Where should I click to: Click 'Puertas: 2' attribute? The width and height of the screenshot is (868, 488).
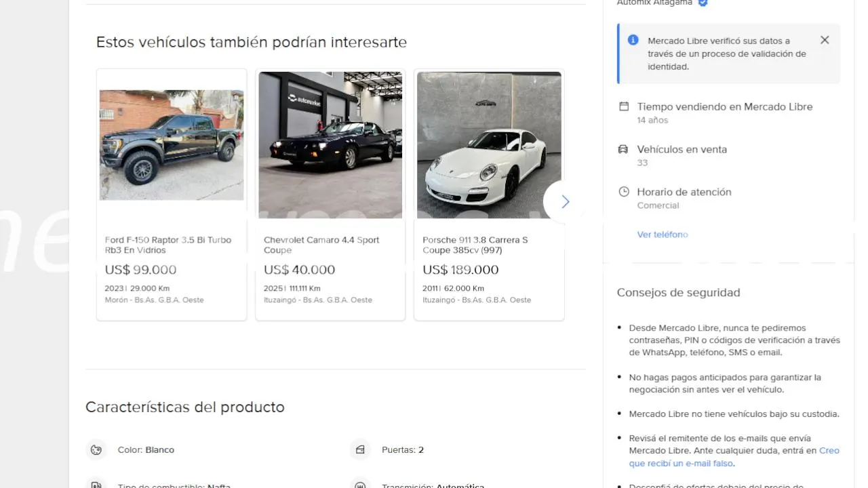point(403,449)
